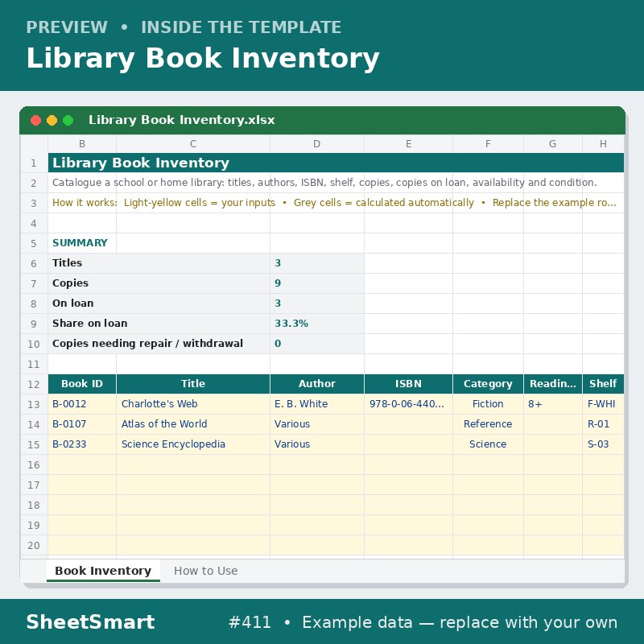Image resolution: width=644 pixels, height=644 pixels.
Task: Select the repair count value 0
Action: (316, 344)
